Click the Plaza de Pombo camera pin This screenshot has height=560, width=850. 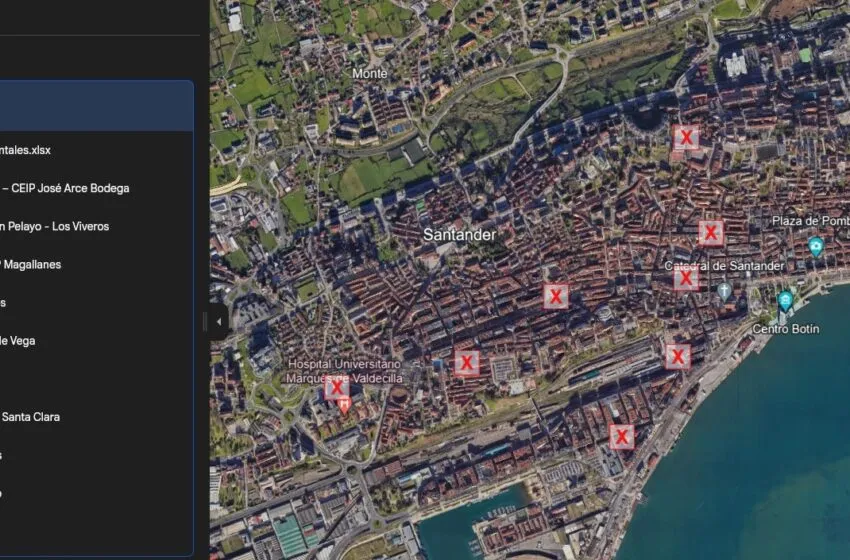pyautogui.click(x=816, y=246)
